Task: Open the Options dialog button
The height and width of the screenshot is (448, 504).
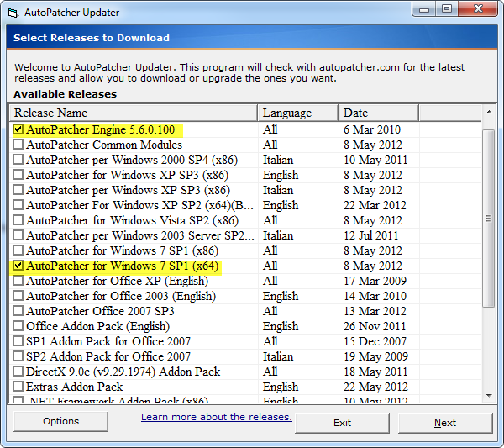Action: (60, 421)
